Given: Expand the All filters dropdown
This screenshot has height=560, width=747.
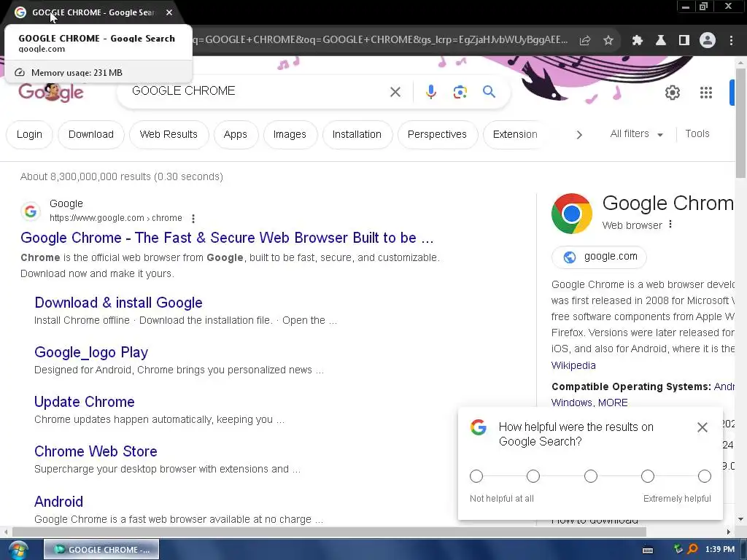Looking at the screenshot, I should 636,134.
